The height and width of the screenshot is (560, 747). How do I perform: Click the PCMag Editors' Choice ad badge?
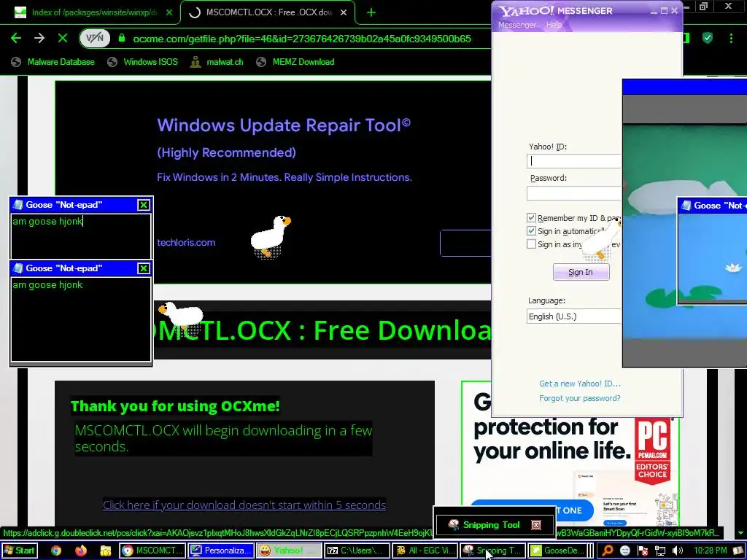652,451
